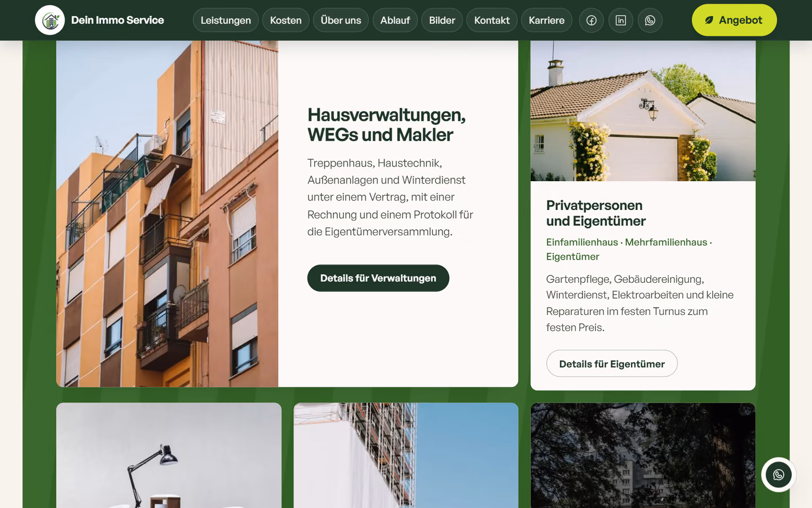Open the desk lamp image card
Screen dimensions: 812x508
coord(169,455)
